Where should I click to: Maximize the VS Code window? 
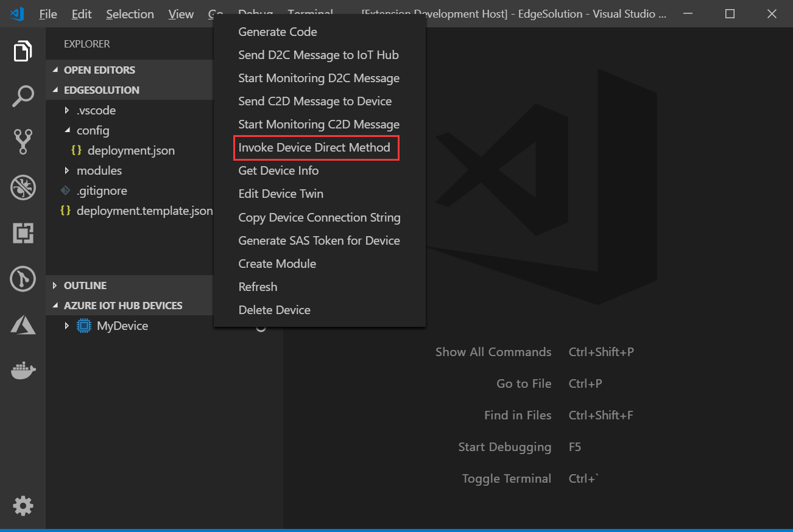coord(730,13)
